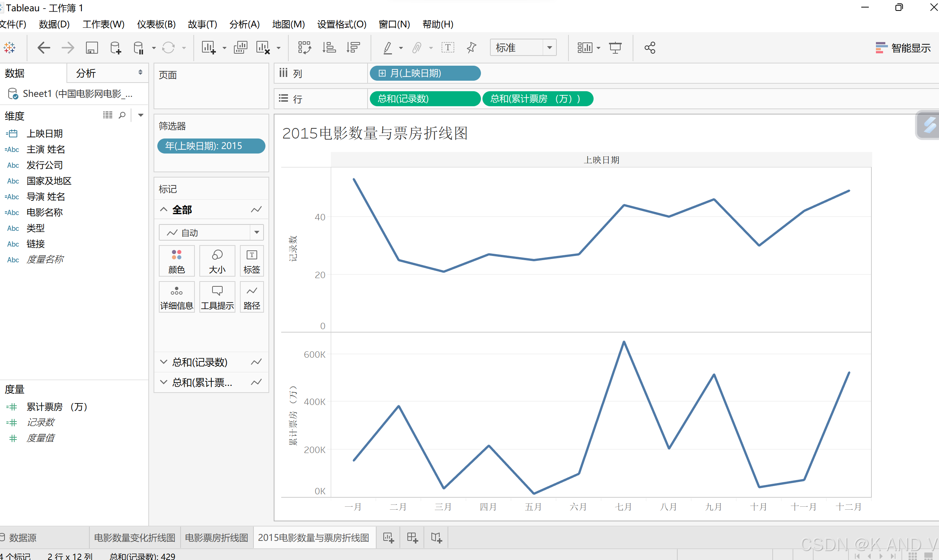Click the duplicate worksheet toolbar icon
This screenshot has width=939, height=560.
click(240, 48)
